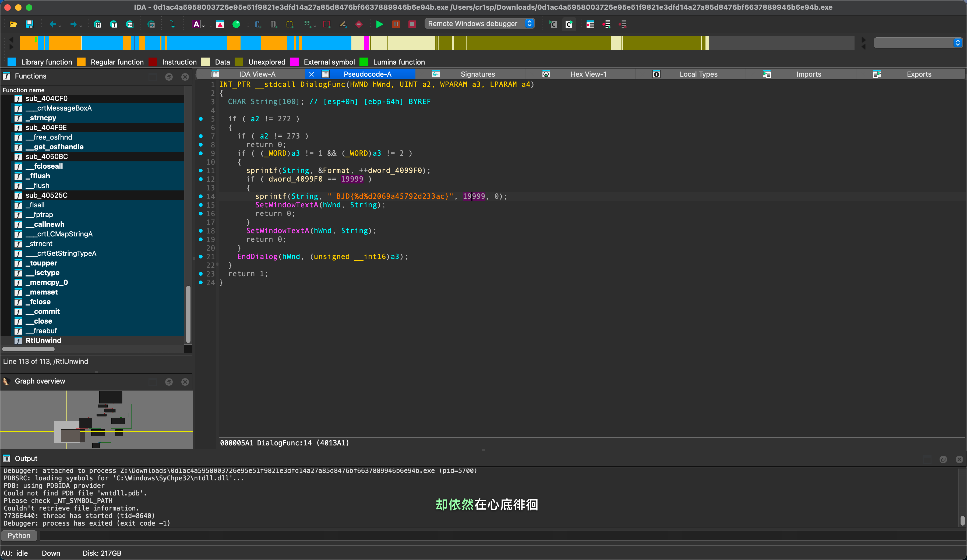Viewport: 967px width, 560px height.
Task: Click the red diamond breakpoint icon
Action: pos(359,24)
